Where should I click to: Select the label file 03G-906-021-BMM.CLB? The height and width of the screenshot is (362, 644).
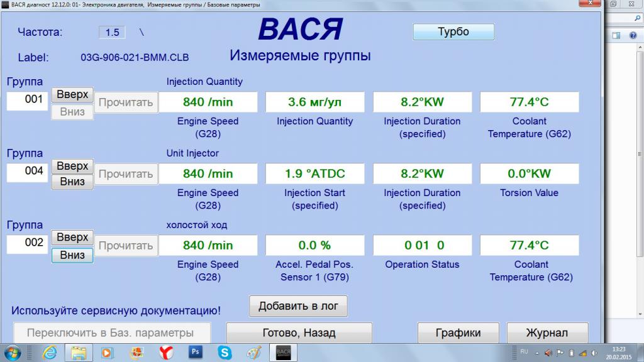click(135, 57)
